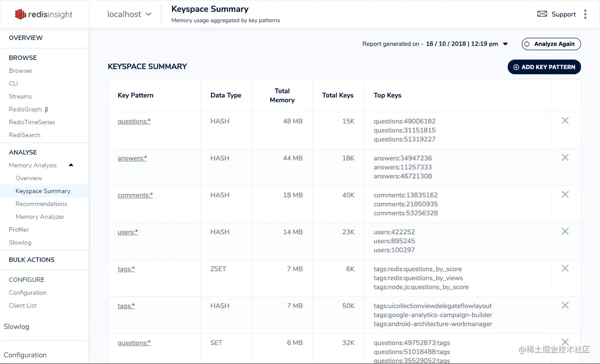
Task: Open the tags:* HASH key pattern link
Action: (x=126, y=305)
